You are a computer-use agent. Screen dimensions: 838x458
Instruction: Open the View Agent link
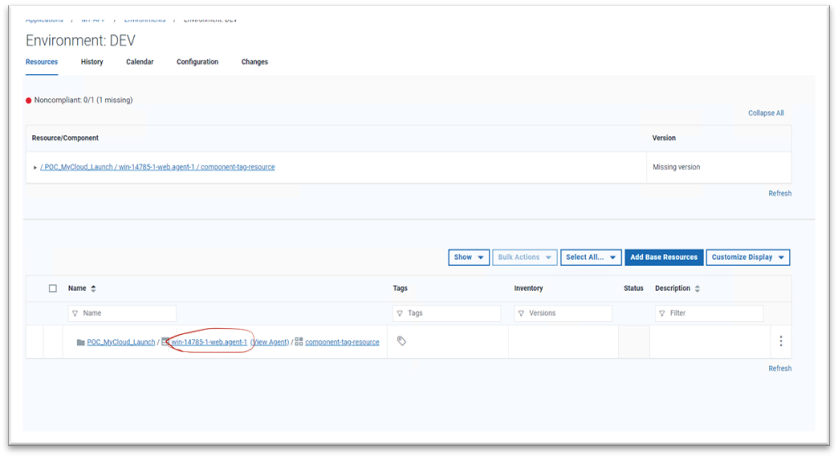[270, 342]
